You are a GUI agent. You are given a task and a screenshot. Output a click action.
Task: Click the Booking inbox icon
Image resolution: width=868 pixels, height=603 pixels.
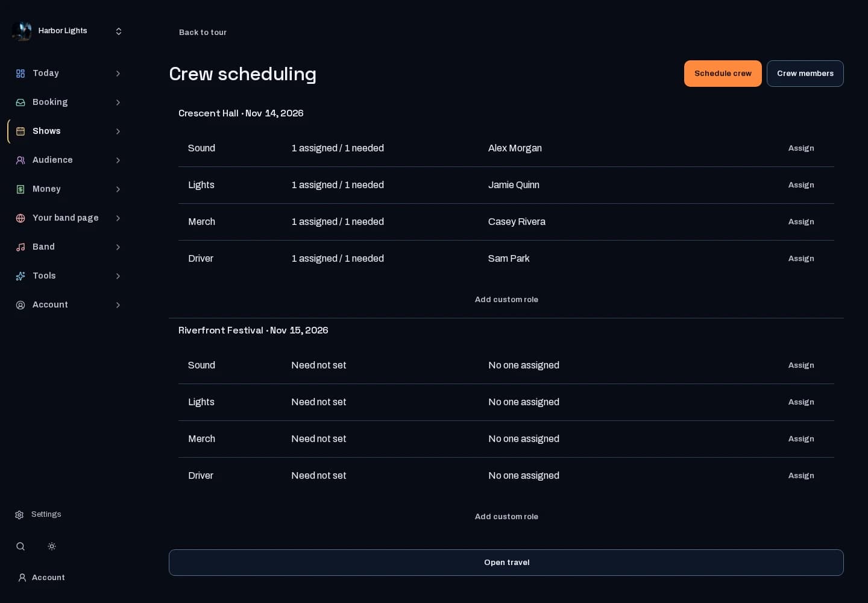click(20, 103)
